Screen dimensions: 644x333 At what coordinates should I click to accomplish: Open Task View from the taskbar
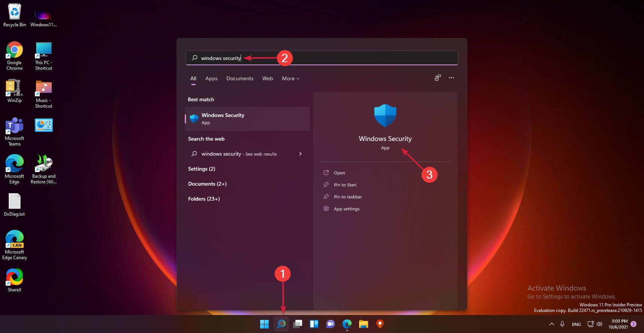pos(298,324)
